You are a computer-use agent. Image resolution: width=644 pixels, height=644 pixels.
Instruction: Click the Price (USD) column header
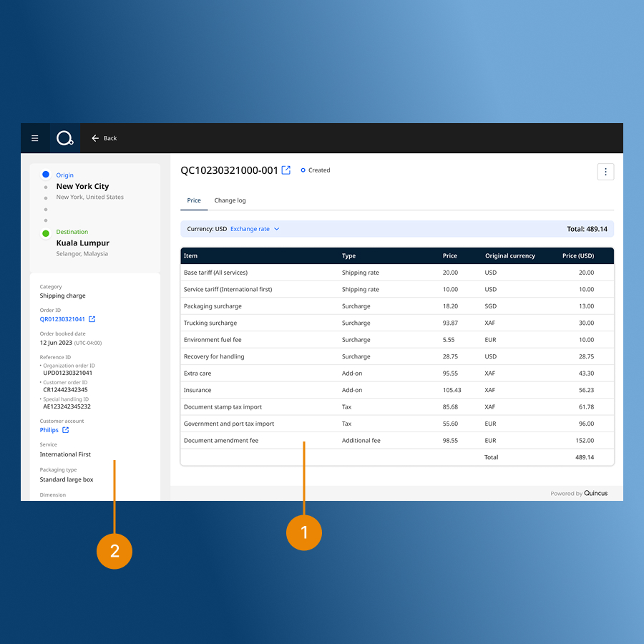tap(577, 255)
